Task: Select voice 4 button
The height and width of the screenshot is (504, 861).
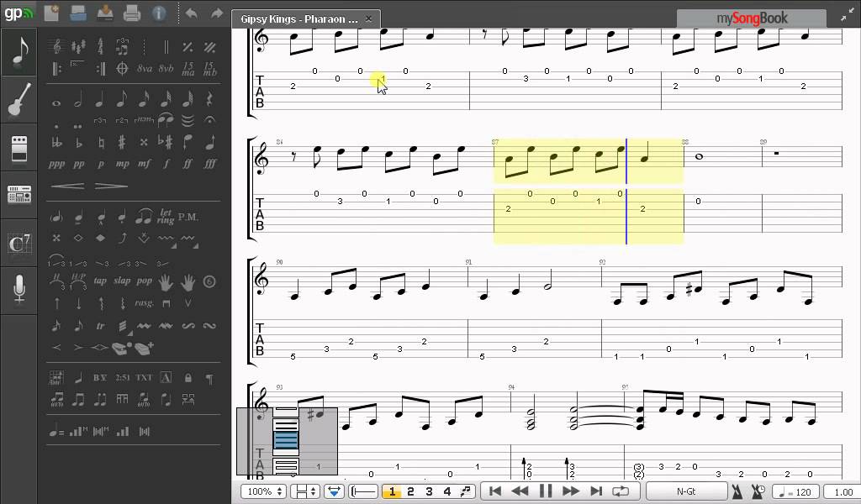Action: pyautogui.click(x=447, y=491)
